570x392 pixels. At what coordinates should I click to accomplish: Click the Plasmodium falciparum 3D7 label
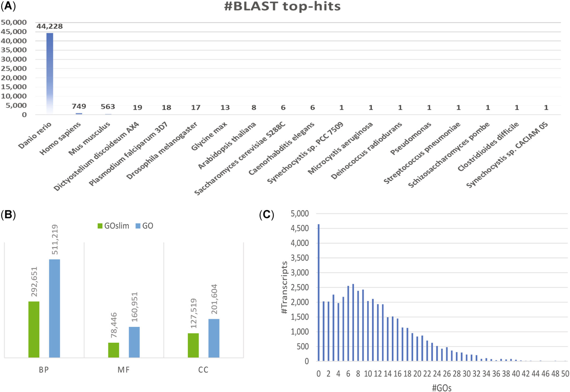click(x=128, y=154)
